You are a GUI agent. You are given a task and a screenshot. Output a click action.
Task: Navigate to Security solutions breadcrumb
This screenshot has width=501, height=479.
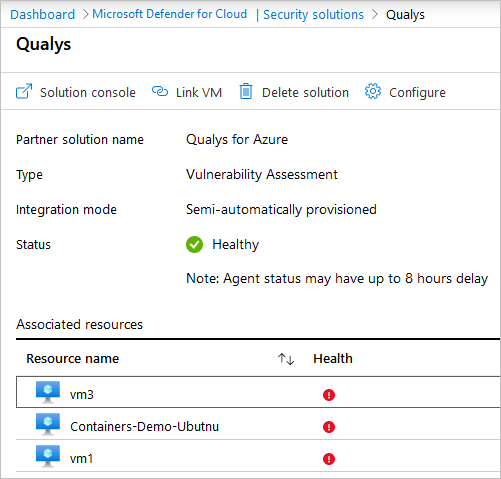pyautogui.click(x=313, y=15)
